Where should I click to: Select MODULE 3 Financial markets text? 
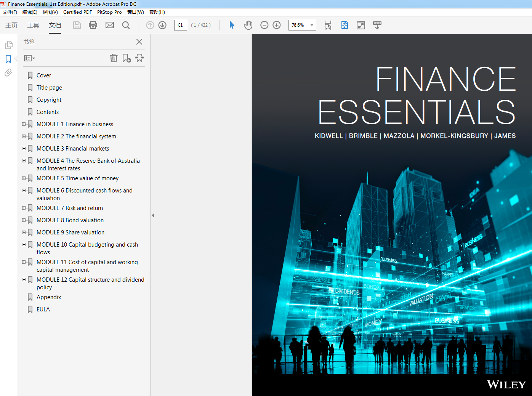(73, 149)
